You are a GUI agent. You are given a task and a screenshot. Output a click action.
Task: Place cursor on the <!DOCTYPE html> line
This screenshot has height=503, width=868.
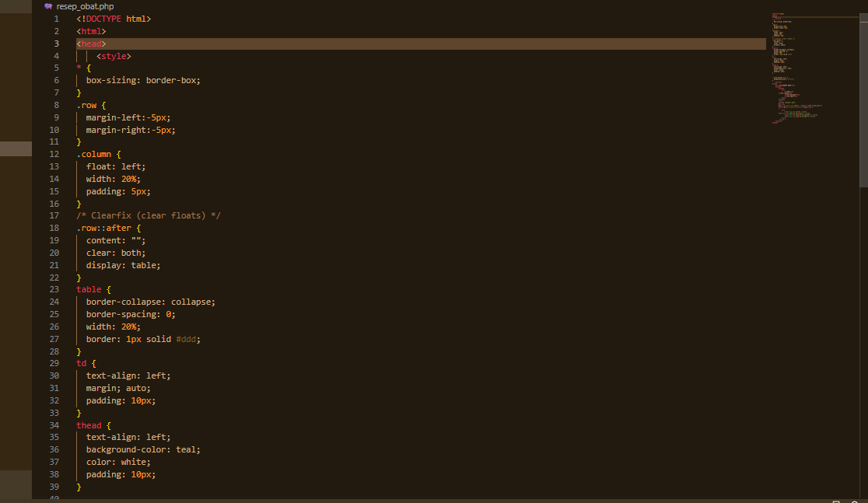(x=114, y=19)
